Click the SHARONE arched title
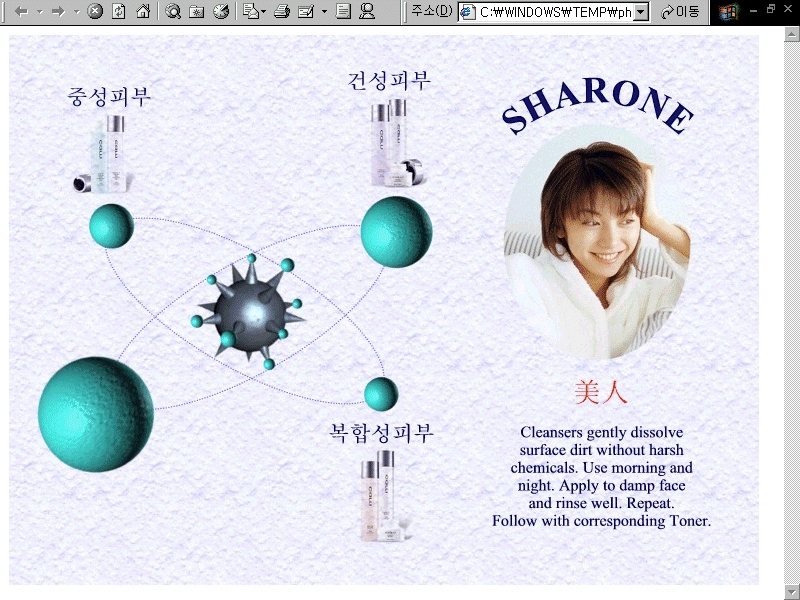Viewport: 800px width, 600px height. click(597, 108)
